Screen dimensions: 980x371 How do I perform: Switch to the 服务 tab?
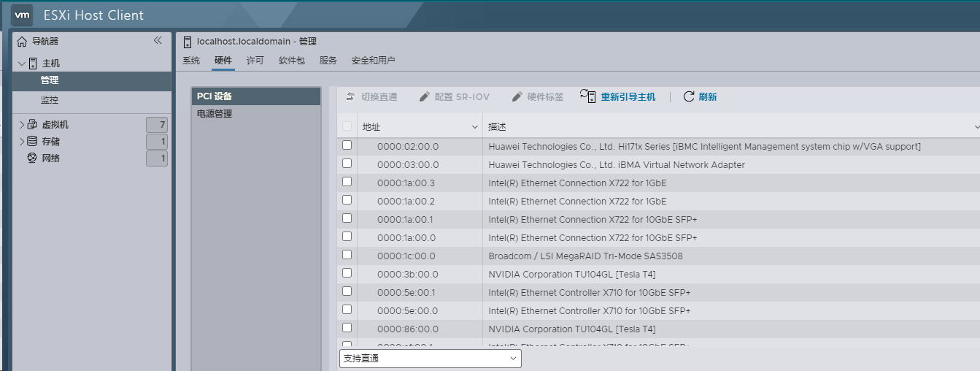328,61
